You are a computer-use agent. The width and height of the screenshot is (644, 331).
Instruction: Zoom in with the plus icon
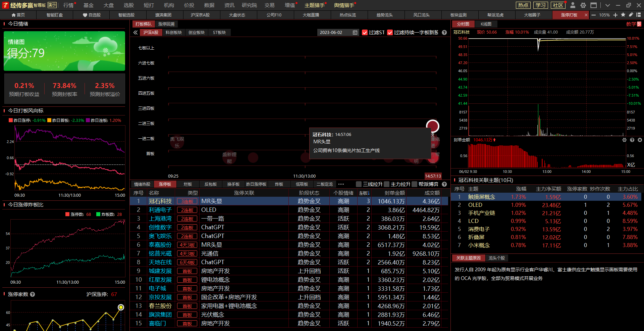coord(615,15)
